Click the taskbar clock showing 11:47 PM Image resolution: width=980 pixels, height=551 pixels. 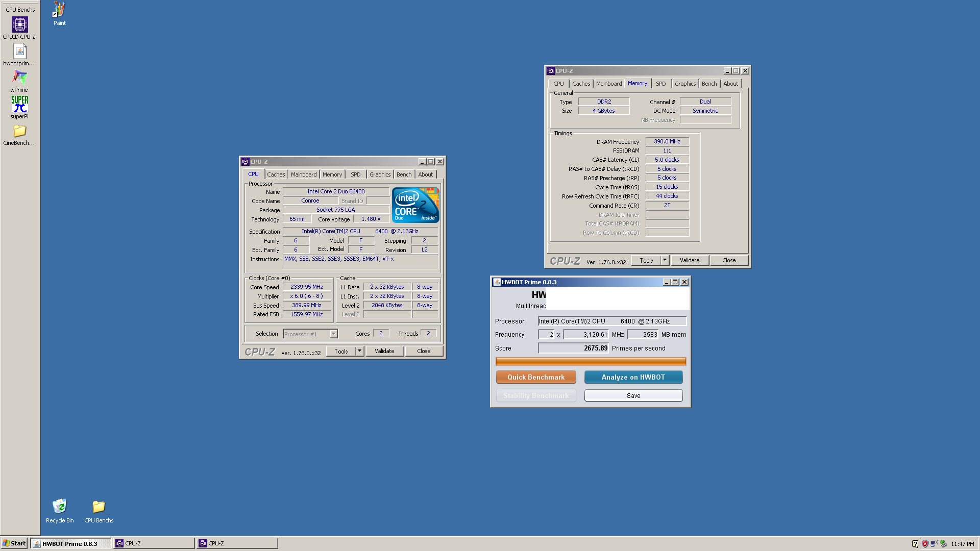tap(963, 544)
